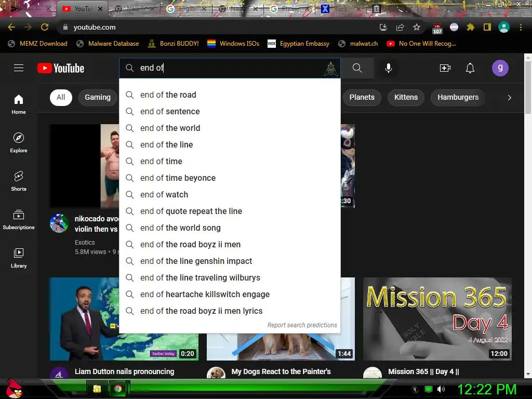
Task: Click the share page icon in address bar
Action: 400,27
